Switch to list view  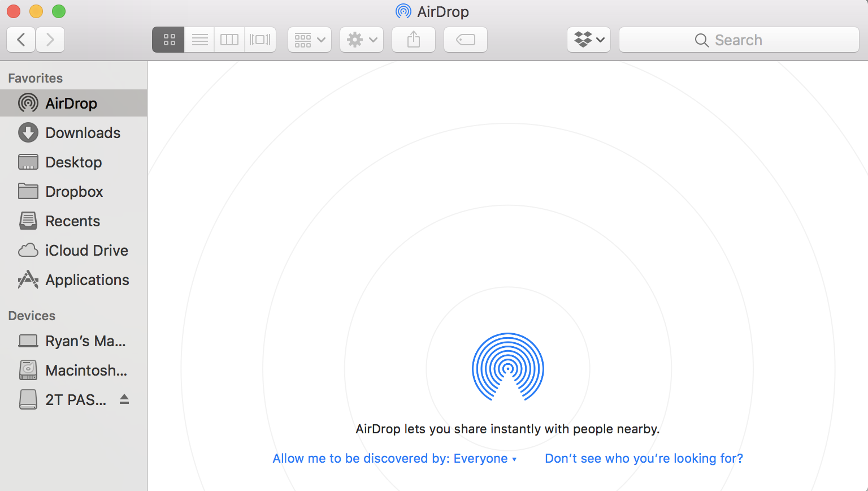pos(199,40)
